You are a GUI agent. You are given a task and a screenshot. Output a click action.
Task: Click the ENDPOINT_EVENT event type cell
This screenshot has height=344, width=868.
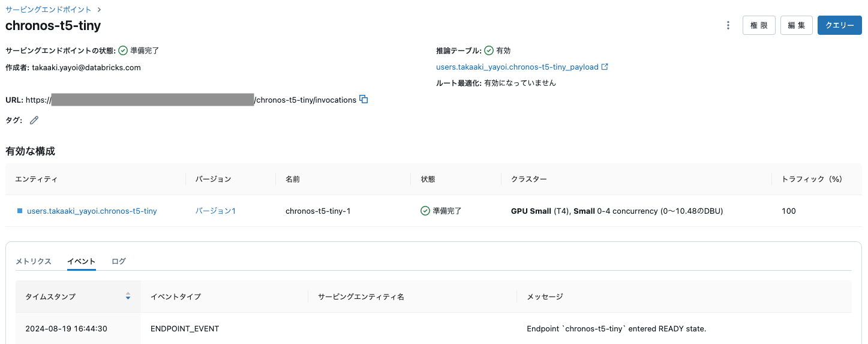(185, 328)
